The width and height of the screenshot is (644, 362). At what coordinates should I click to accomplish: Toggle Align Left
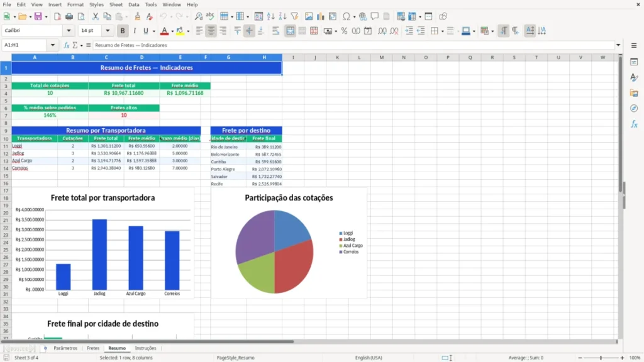(x=199, y=31)
